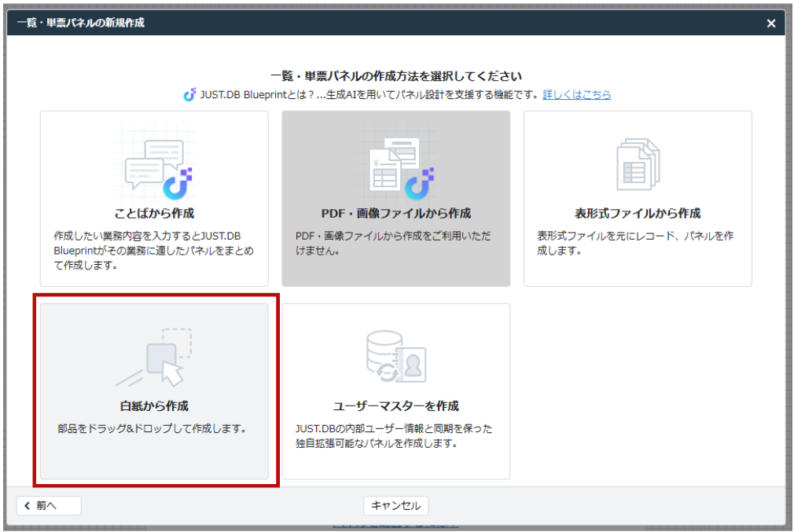Go back with the 前へ button
Image resolution: width=794 pixels, height=532 pixels.
pyautogui.click(x=49, y=505)
